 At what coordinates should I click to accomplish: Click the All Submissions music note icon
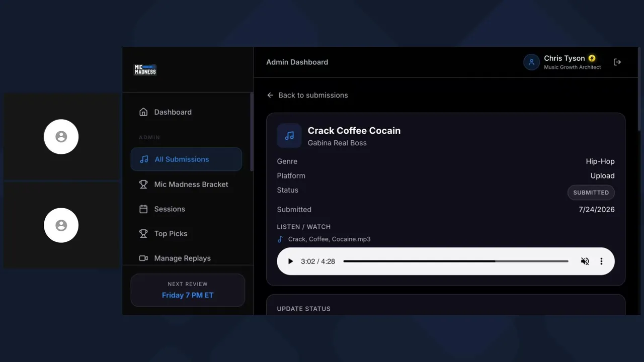144,159
